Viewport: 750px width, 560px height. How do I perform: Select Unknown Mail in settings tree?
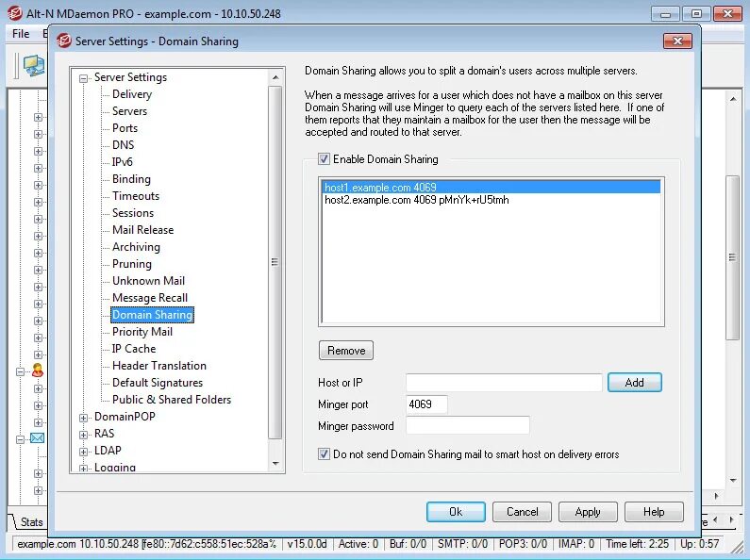(148, 281)
